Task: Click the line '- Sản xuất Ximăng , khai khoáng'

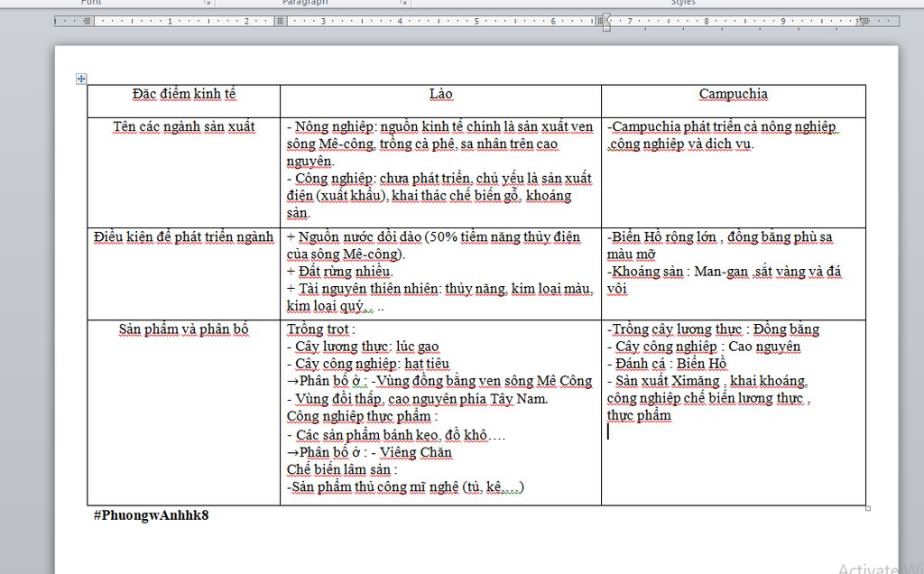Action: point(707,381)
